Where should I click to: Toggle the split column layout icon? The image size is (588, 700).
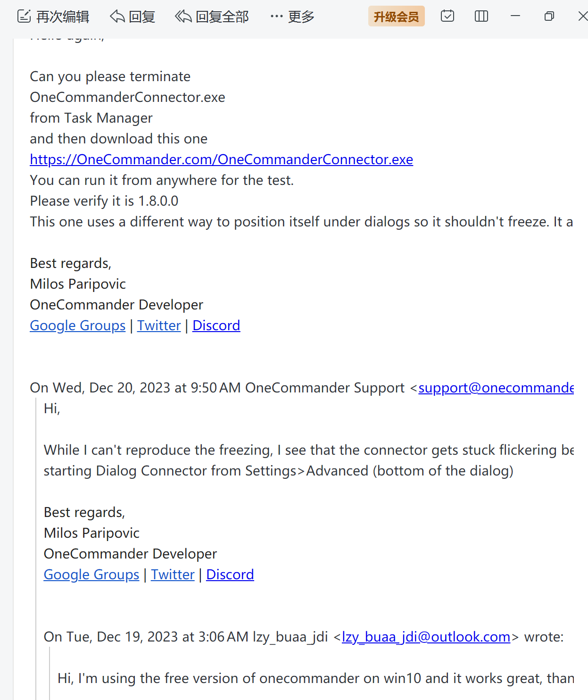coord(481,16)
